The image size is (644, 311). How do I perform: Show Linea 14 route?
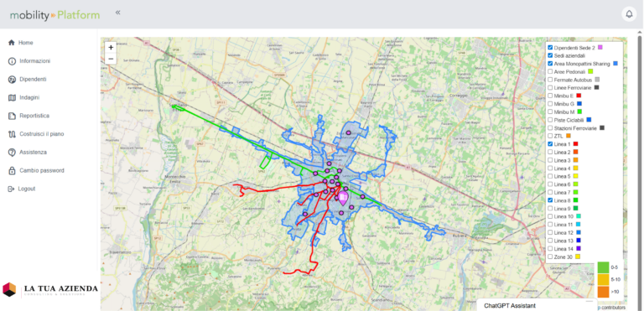point(550,249)
